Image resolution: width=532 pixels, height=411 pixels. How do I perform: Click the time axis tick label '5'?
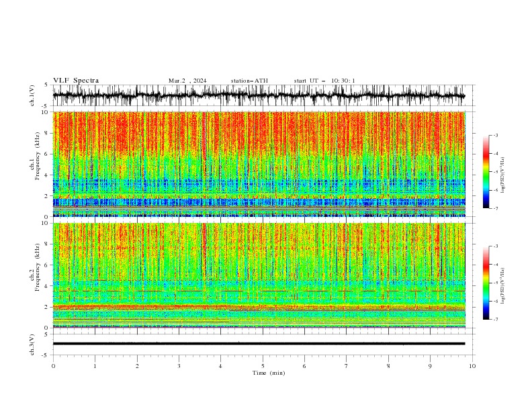263,366
